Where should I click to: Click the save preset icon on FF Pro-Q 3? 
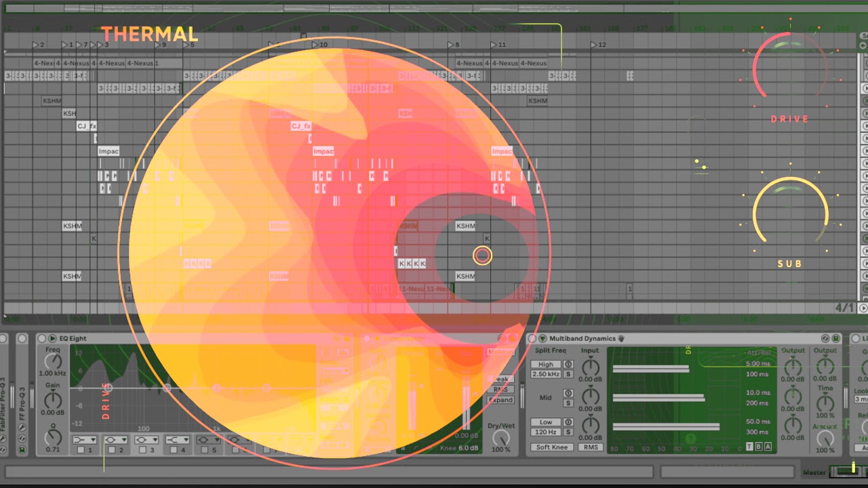point(22,449)
